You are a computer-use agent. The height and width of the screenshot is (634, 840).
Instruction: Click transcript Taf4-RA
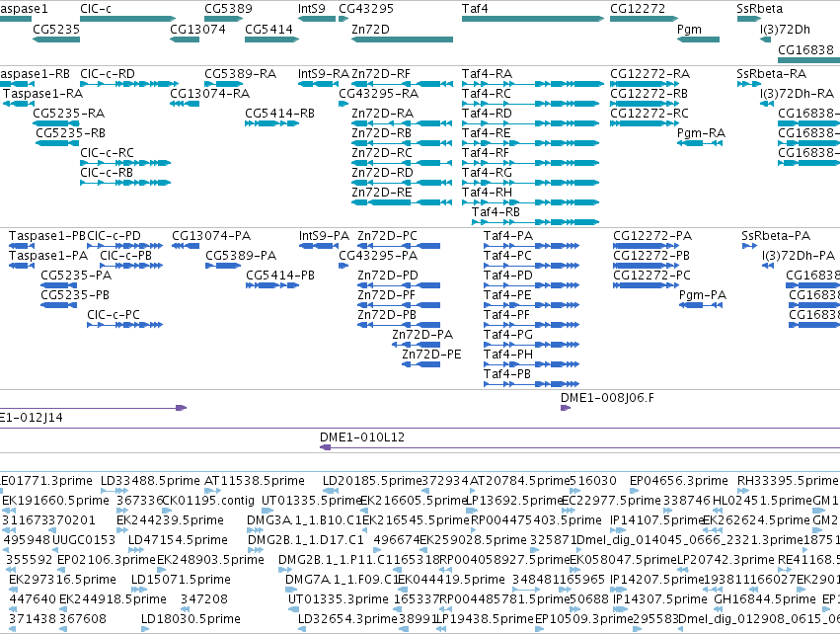tap(532, 84)
